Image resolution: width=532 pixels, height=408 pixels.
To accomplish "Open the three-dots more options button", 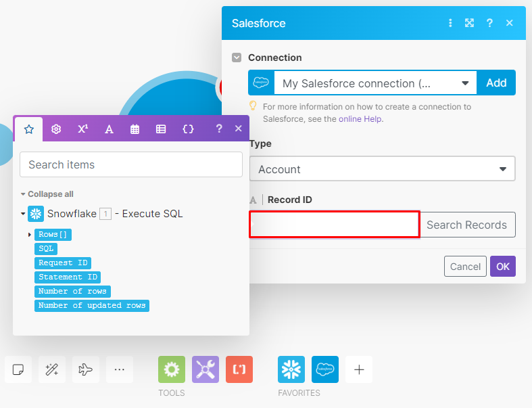I will click(x=120, y=369).
